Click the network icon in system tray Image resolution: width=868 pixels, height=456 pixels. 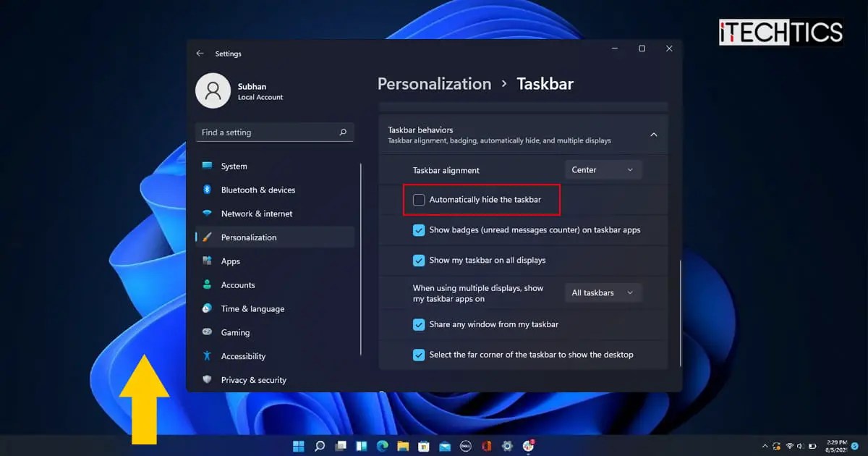[x=790, y=447]
